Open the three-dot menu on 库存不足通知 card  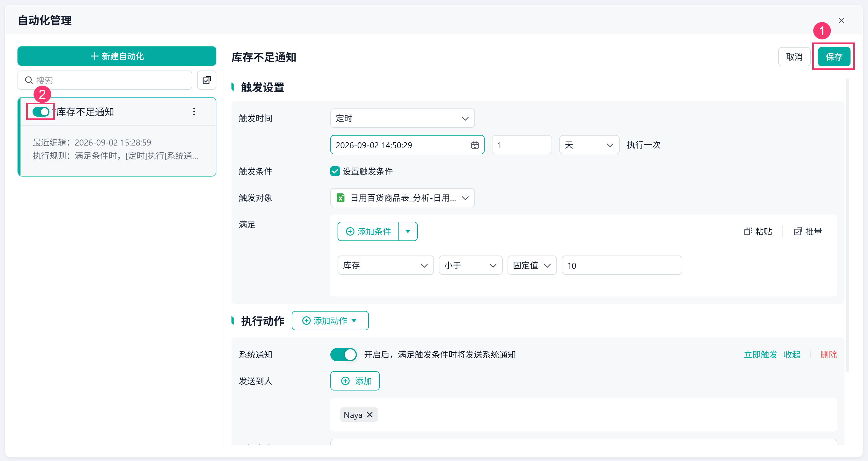pyautogui.click(x=194, y=111)
